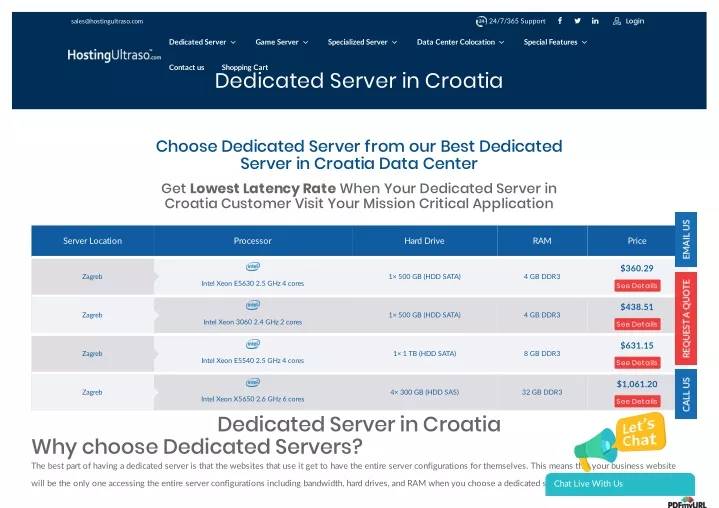The image size is (719, 508).
Task: See Details for the $1,061.20 server
Action: pos(637,401)
